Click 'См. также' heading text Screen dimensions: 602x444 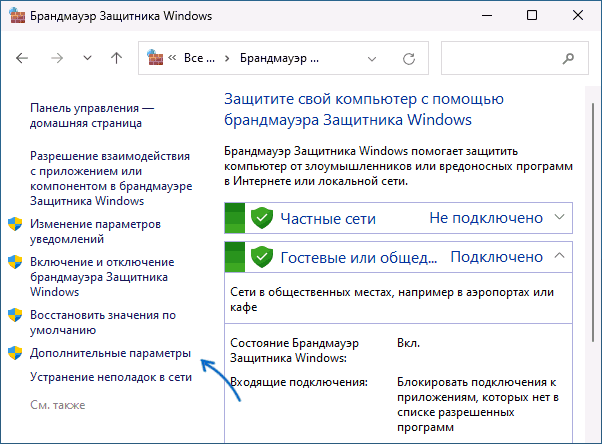click(58, 405)
